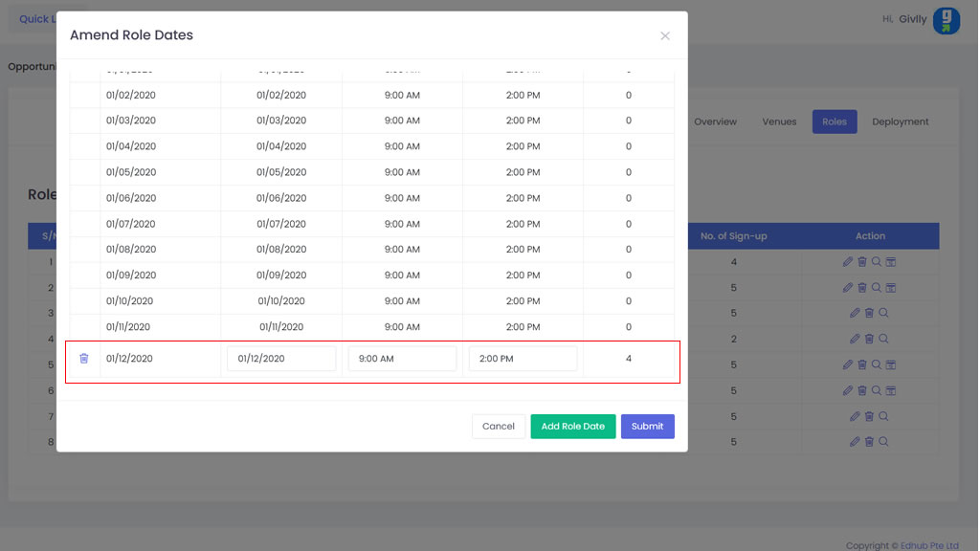Click the edit pencil icon in row 1
Viewport: 980px width, 551px height.
pyautogui.click(x=848, y=262)
